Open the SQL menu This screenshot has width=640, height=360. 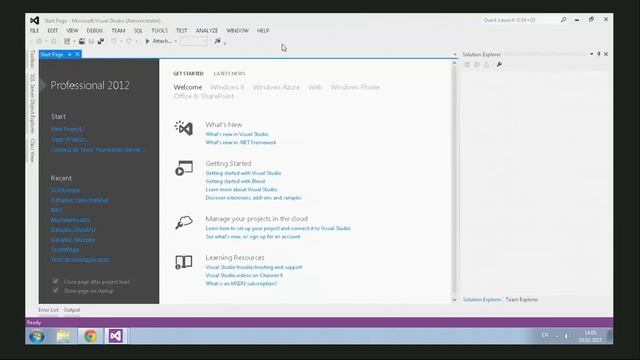138,31
